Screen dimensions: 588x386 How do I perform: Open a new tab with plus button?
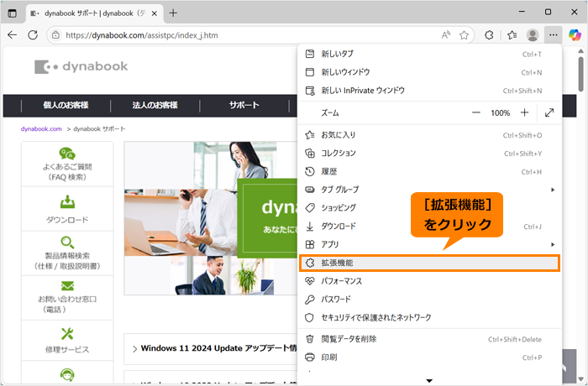pyautogui.click(x=173, y=13)
